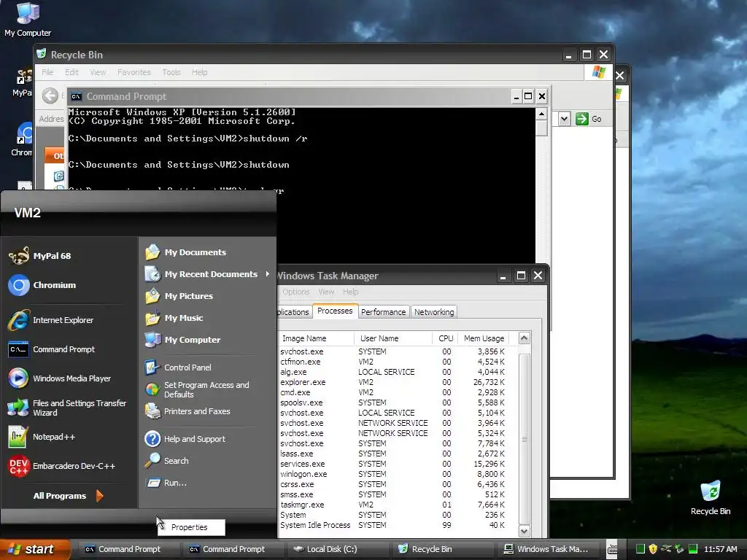
Task: Open Set Program Access and Defaults
Action: point(197,389)
